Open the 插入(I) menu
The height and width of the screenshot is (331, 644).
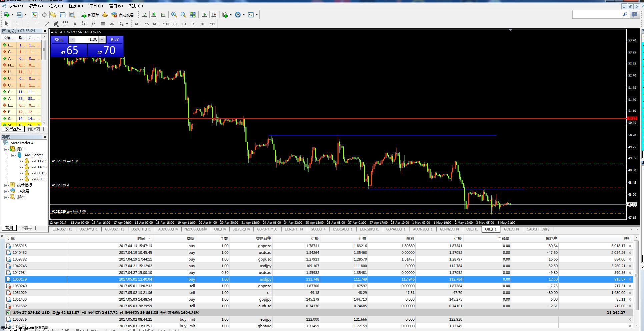point(56,6)
